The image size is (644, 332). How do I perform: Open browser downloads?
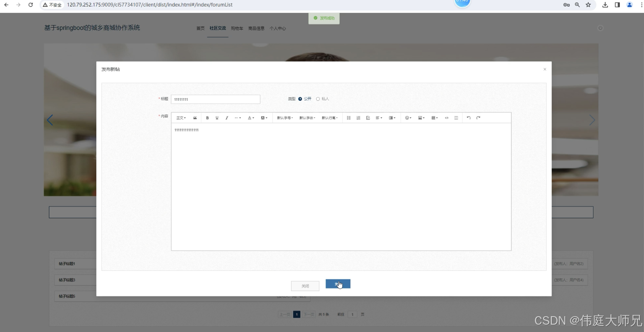605,5
